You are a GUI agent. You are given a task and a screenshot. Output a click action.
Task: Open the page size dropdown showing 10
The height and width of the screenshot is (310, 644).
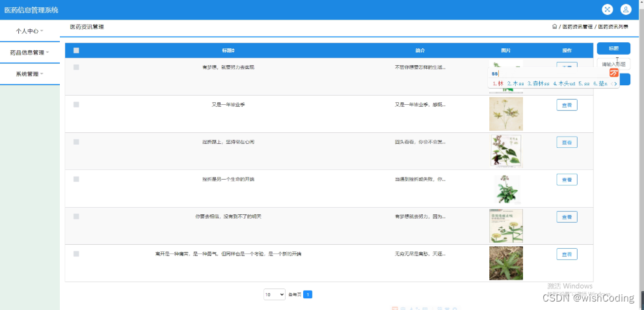275,294
